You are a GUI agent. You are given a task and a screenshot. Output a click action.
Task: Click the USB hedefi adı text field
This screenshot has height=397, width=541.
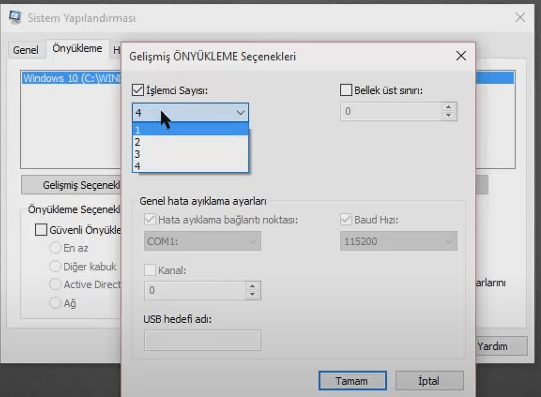point(202,340)
